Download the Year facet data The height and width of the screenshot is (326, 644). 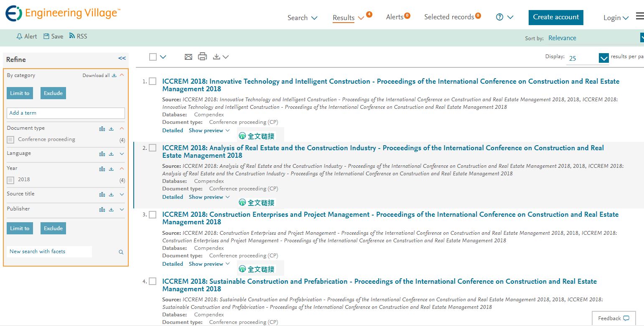click(x=111, y=169)
